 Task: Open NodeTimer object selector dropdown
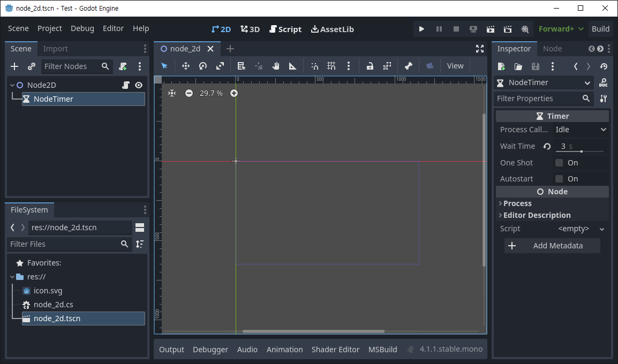(544, 83)
